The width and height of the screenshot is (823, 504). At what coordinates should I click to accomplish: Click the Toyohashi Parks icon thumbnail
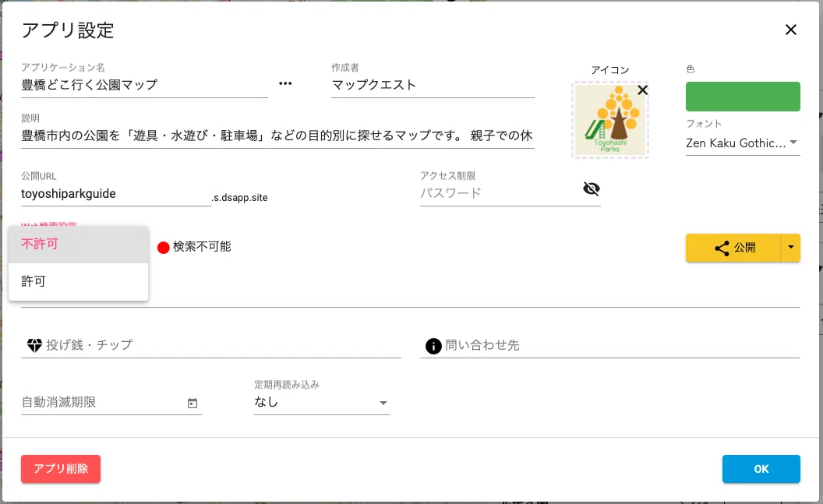tap(610, 120)
